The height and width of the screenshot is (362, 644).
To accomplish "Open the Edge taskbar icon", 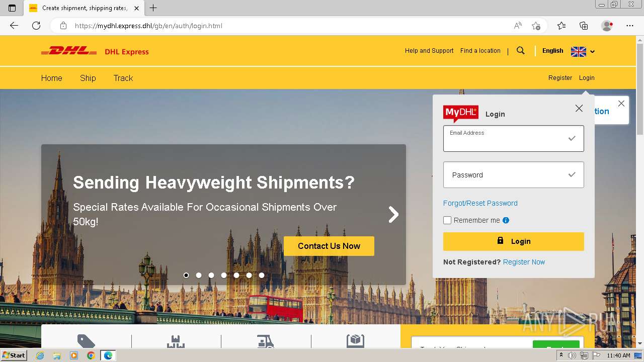I will pyautogui.click(x=108, y=355).
